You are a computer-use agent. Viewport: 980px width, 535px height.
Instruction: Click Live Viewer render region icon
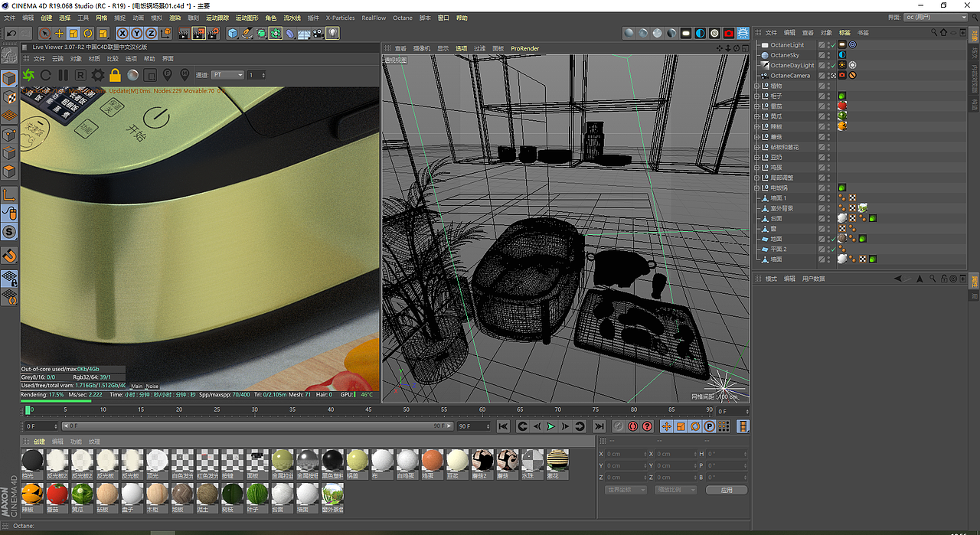coord(150,74)
